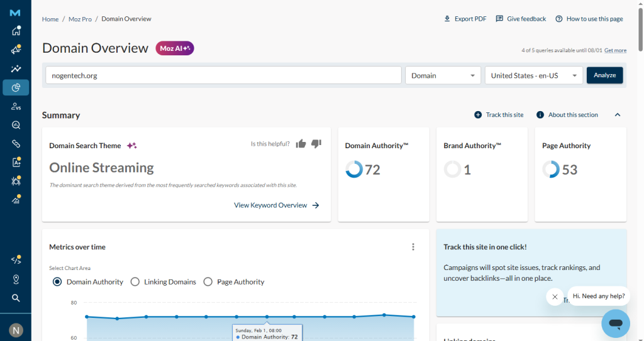Click the Export PDF text link
This screenshot has height=341, width=644.
[x=470, y=19]
